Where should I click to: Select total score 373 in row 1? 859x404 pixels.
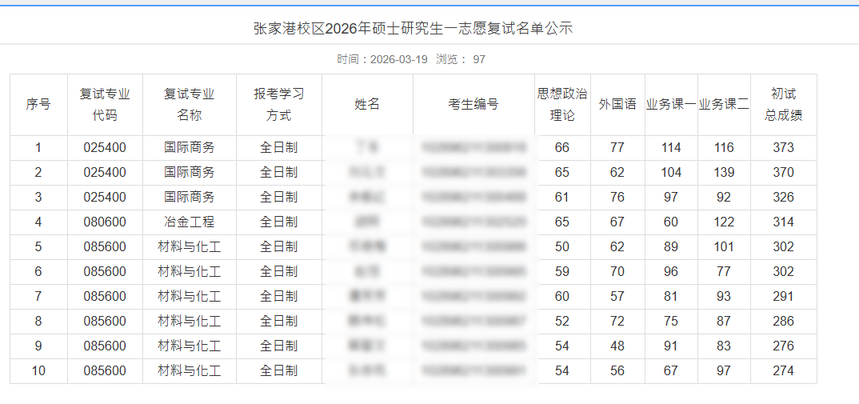pyautogui.click(x=783, y=147)
